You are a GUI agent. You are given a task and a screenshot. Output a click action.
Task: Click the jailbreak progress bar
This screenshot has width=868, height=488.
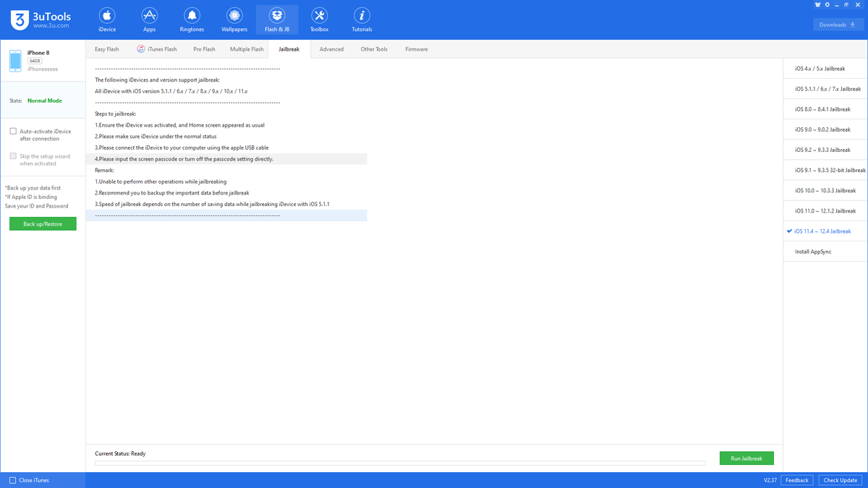pos(400,463)
